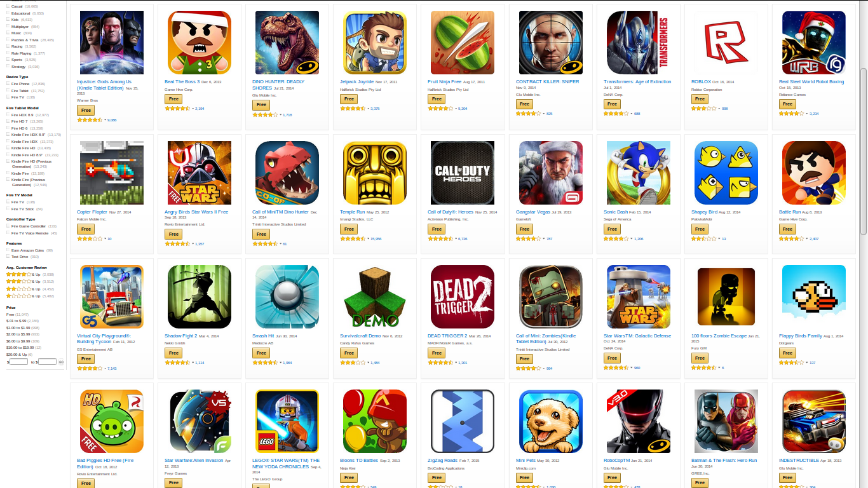868x488 pixels.
Task: Filter by the Puzzles & Trivia category
Action: tap(24, 39)
